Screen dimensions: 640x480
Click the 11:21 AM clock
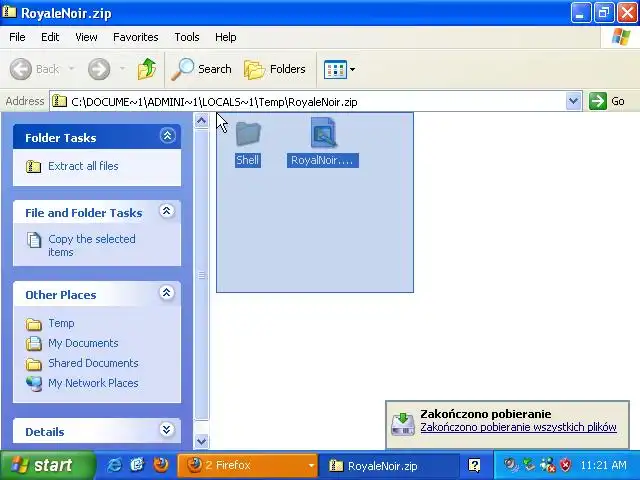click(603, 465)
